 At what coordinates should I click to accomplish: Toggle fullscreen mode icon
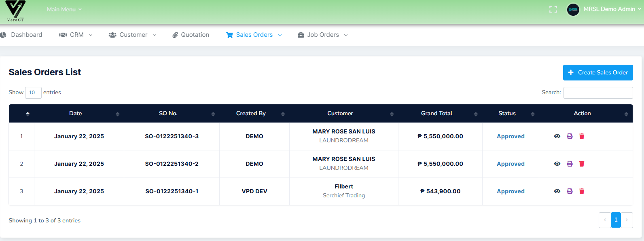tap(553, 9)
